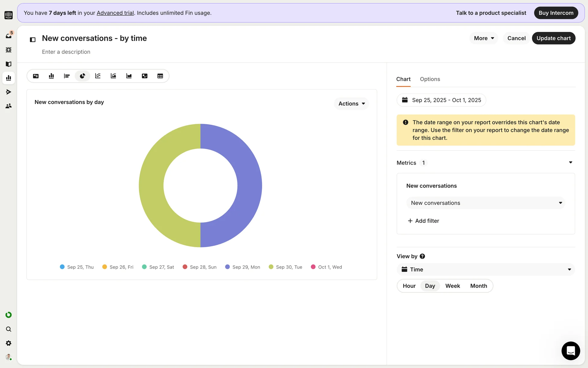The width and height of the screenshot is (588, 368).
Task: Toggle the Sep 29, Mon legend swatch
Action: tap(228, 267)
